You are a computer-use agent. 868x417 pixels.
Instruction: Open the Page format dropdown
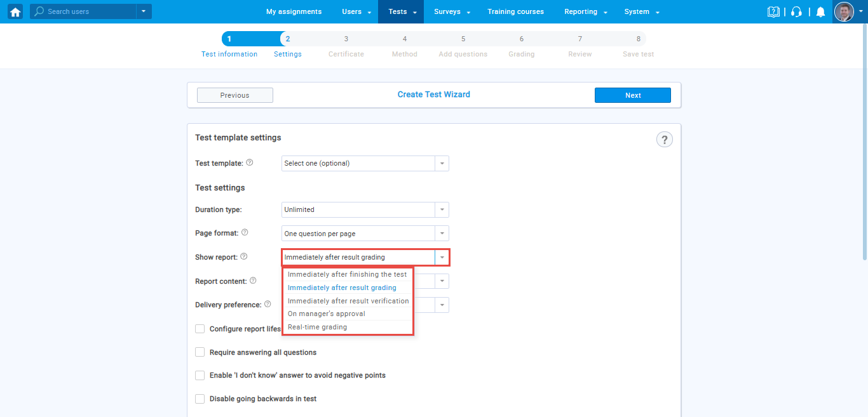point(365,234)
